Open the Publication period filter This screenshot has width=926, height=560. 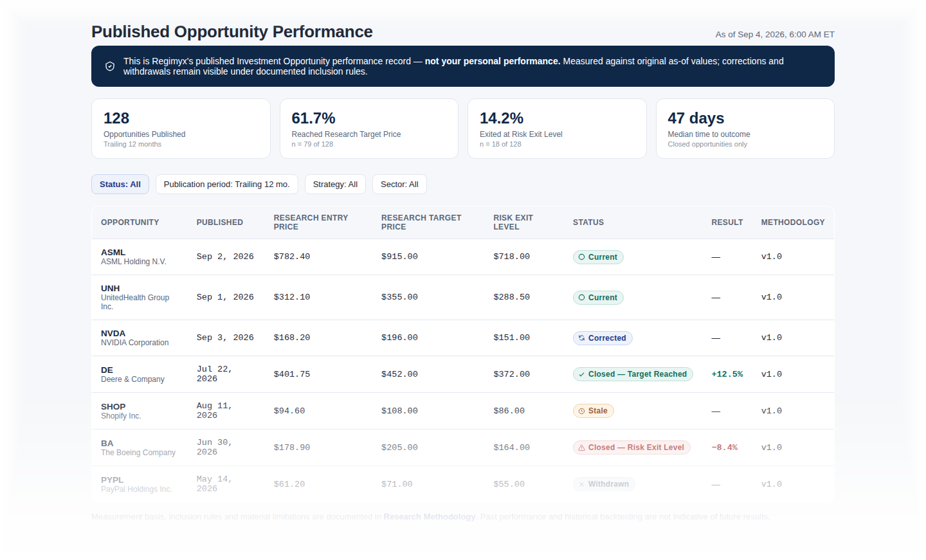pos(227,185)
